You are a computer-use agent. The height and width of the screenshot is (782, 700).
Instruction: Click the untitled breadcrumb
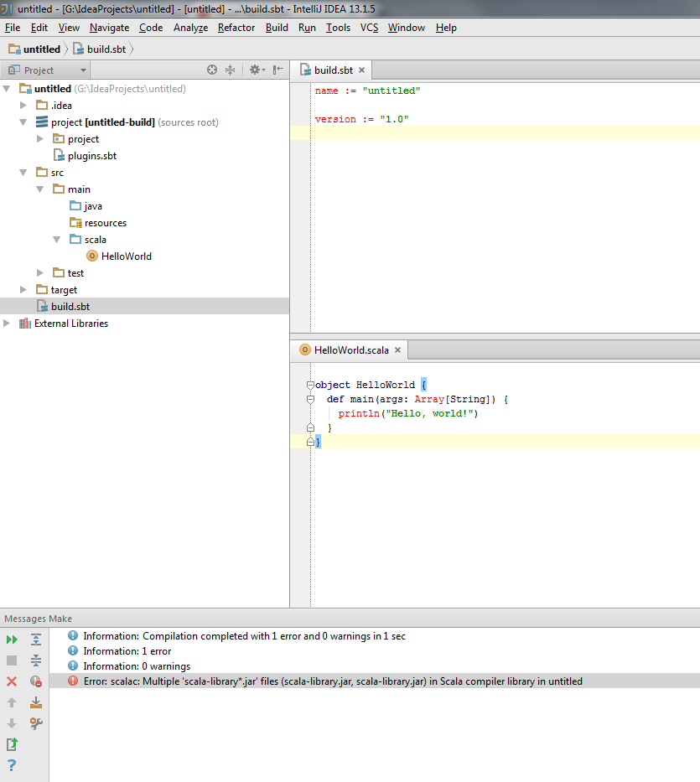point(34,49)
